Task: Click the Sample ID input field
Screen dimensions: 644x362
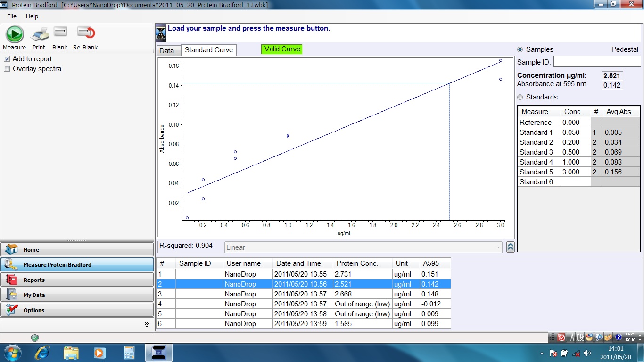Action: pyautogui.click(x=597, y=62)
